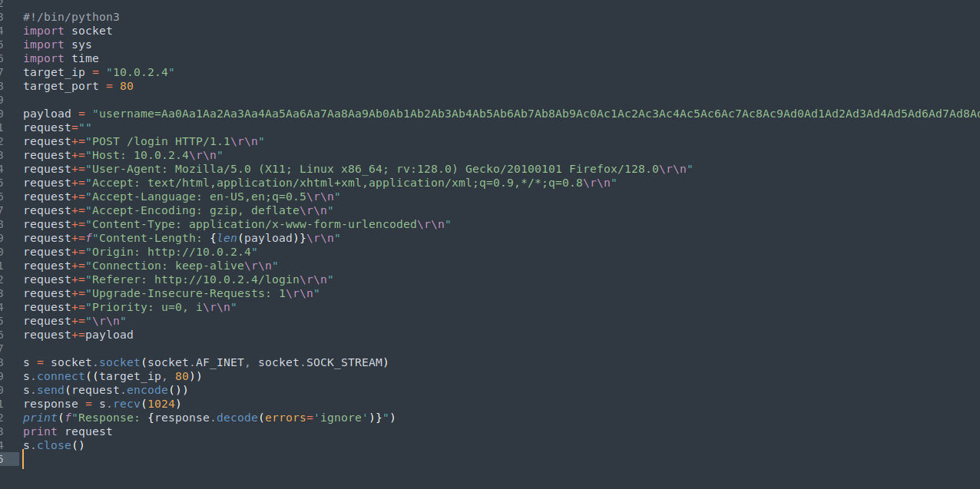
Task: Click the Origin header line
Action: pyautogui.click(x=141, y=252)
